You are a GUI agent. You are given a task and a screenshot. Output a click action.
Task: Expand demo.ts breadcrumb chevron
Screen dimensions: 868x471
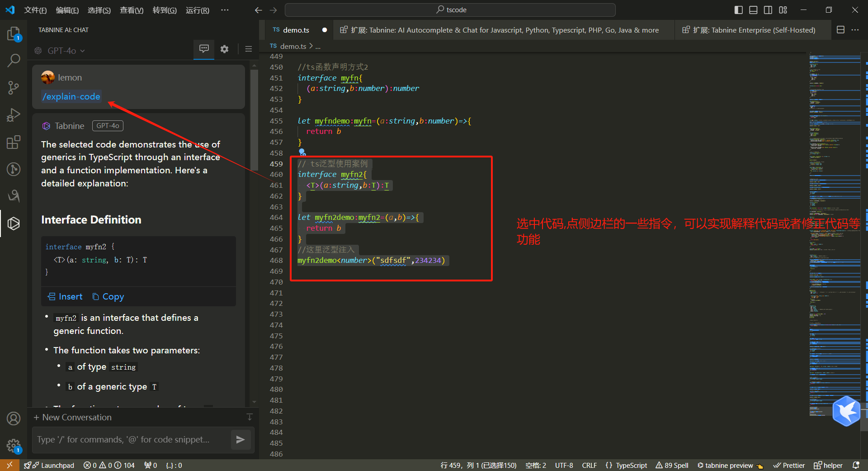[311, 46]
